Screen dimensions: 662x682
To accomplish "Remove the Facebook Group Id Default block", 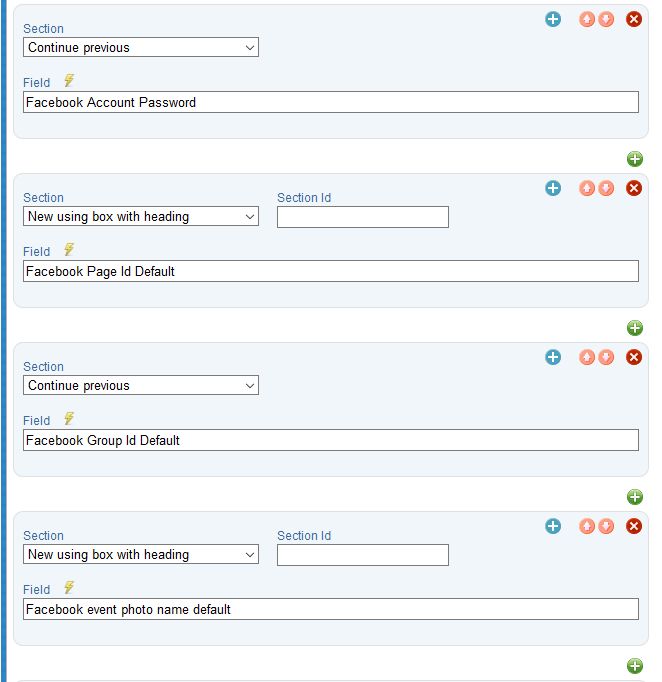I will click(634, 357).
